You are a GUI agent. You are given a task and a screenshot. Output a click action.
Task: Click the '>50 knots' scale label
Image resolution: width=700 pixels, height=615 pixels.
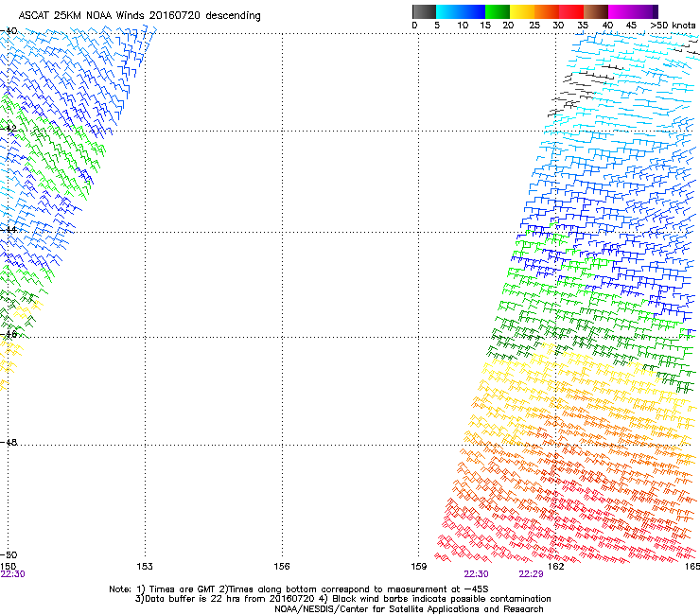(x=673, y=26)
